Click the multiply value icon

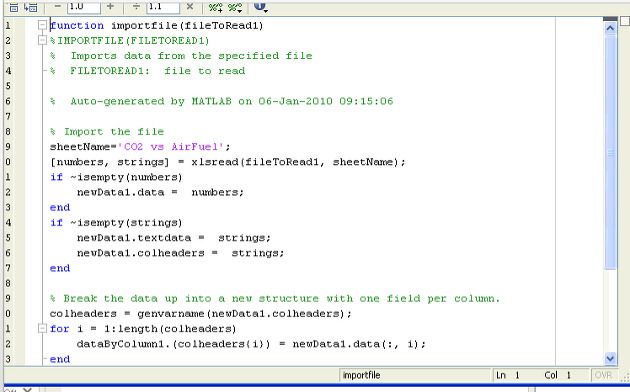(x=190, y=6)
